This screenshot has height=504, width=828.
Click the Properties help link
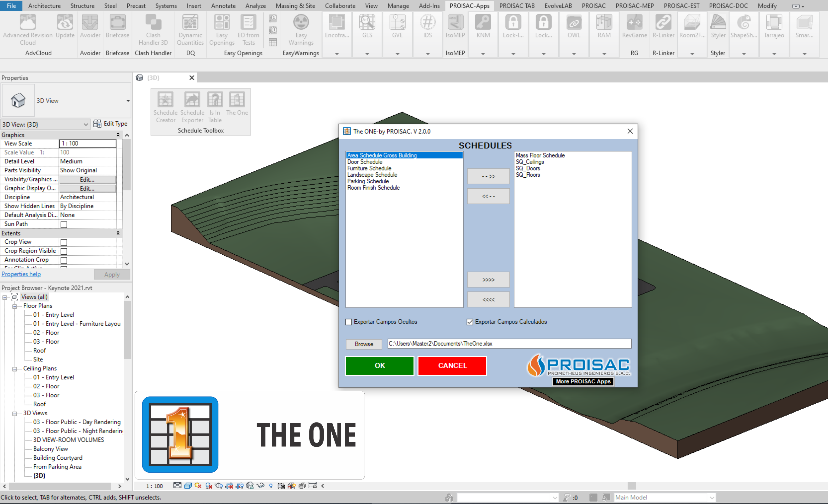coord(21,274)
